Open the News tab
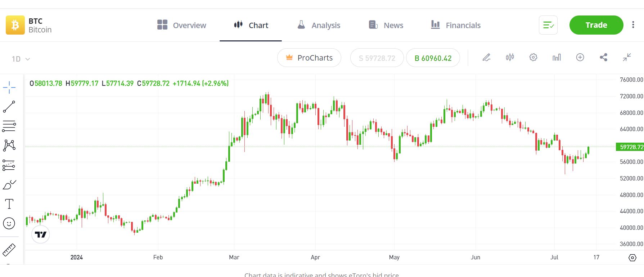 click(x=385, y=25)
